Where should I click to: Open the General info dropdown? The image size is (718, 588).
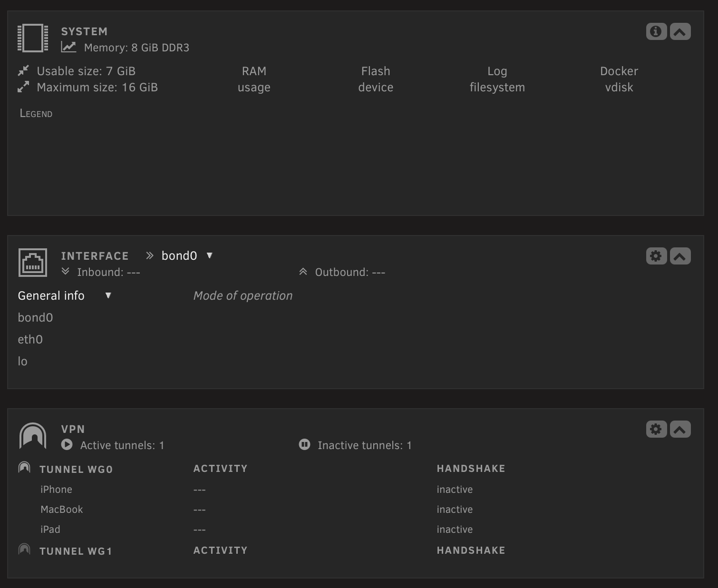tap(64, 295)
